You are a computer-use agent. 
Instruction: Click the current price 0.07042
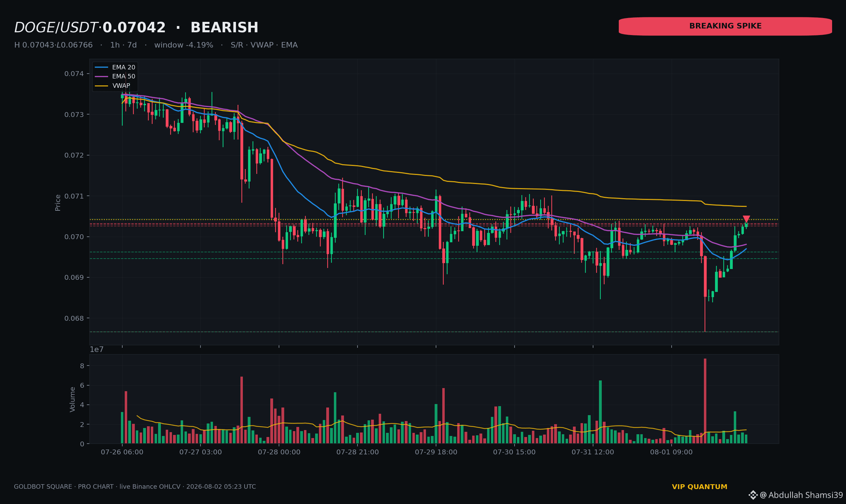click(134, 28)
